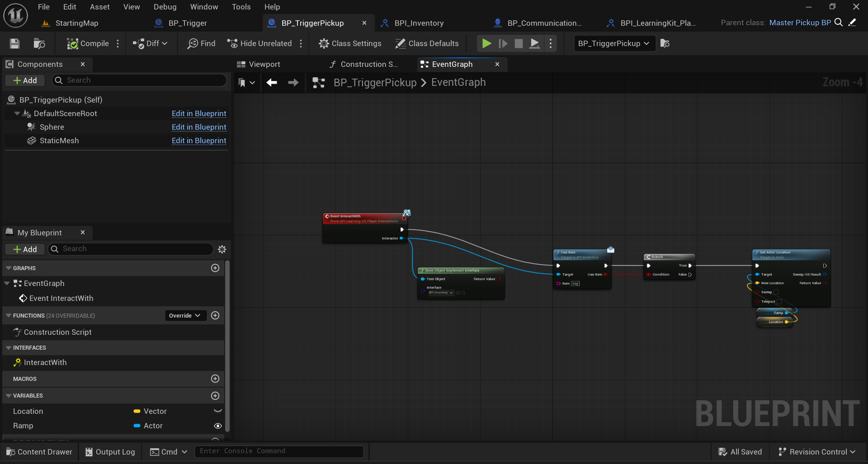Click Edit in Blueprint for Sphere
868x464 pixels.
click(x=199, y=127)
